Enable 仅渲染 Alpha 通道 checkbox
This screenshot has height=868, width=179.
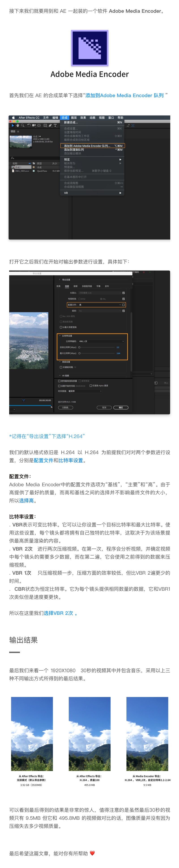pyautogui.click(x=91, y=386)
